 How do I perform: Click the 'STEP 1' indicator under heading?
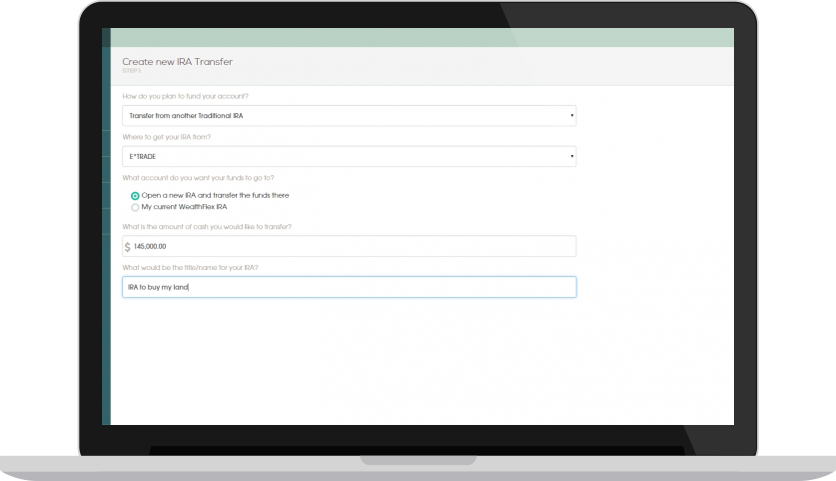132,72
